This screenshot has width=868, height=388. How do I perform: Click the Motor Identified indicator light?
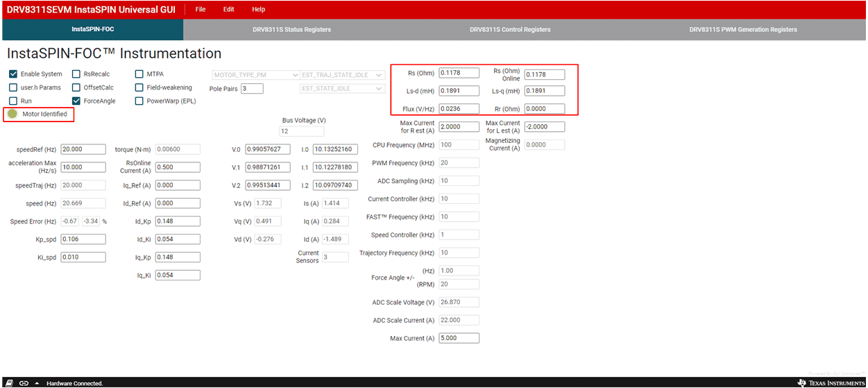[12, 114]
